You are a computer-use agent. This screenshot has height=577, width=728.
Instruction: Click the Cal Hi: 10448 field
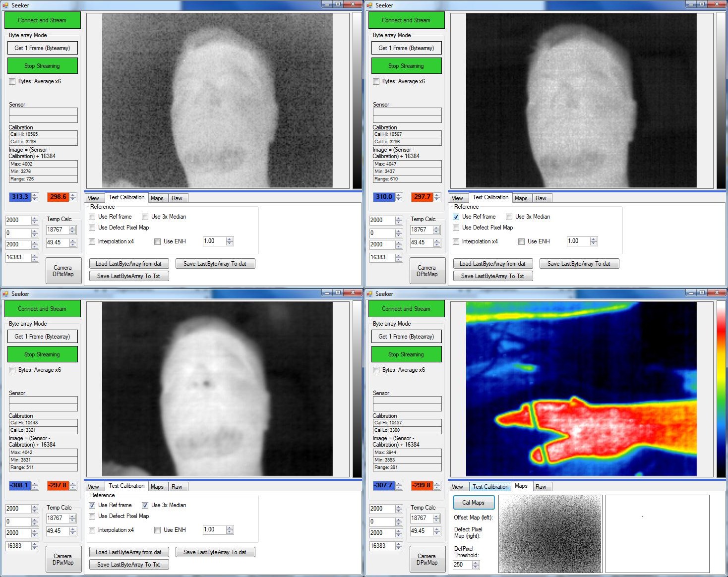tap(43, 423)
